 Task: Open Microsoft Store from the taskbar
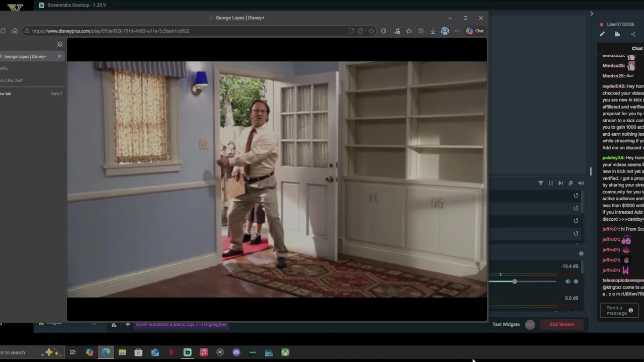138,352
